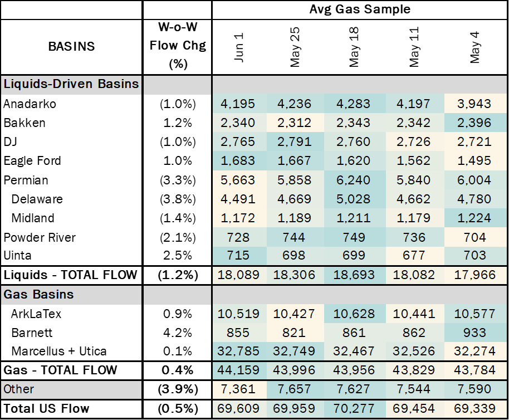The image size is (509, 420).
Task: Click Powder River May 18 value 749
Action: [354, 238]
